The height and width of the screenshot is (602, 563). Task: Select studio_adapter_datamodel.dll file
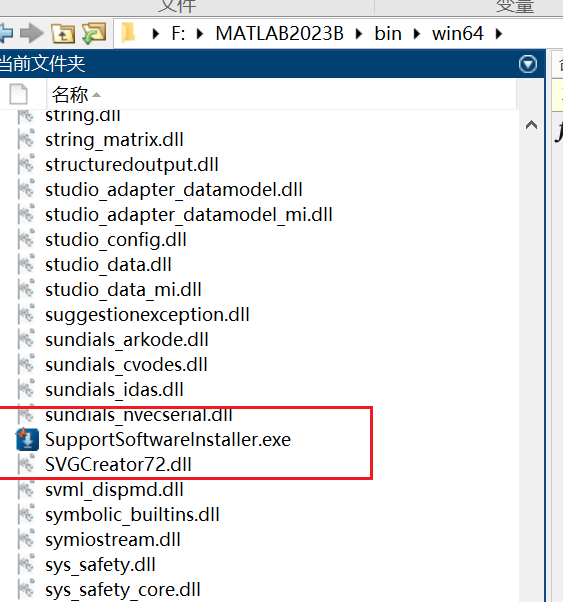(x=174, y=190)
